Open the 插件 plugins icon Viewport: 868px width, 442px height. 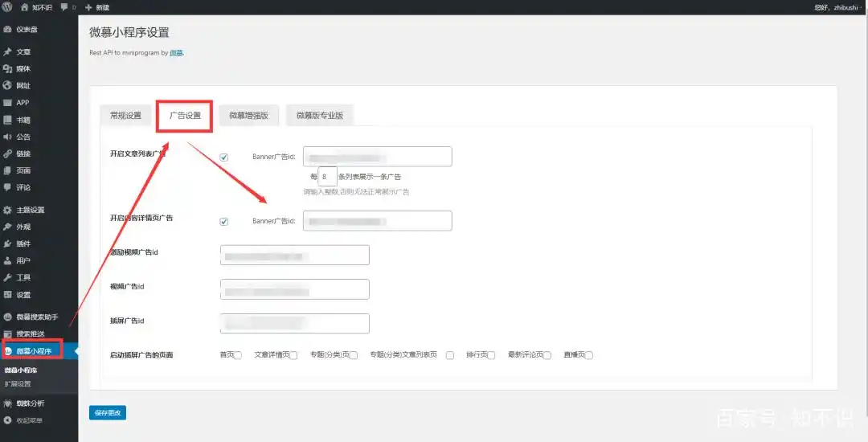(x=7, y=244)
